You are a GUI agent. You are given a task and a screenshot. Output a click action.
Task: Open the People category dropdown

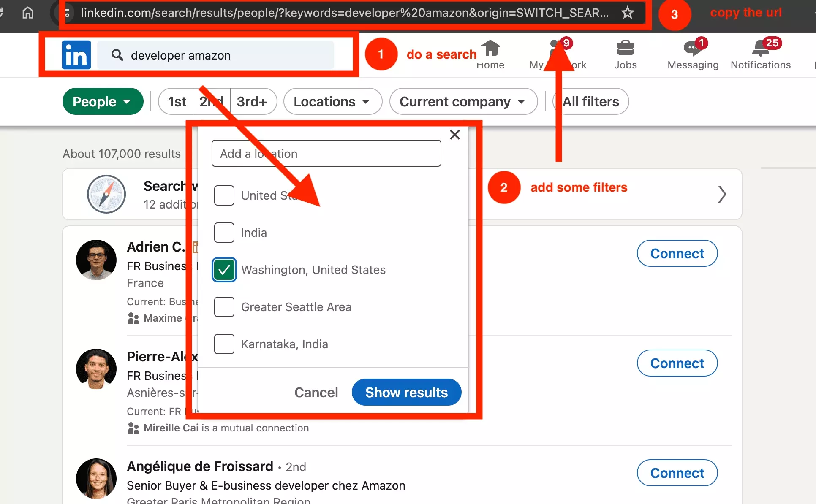[103, 101]
